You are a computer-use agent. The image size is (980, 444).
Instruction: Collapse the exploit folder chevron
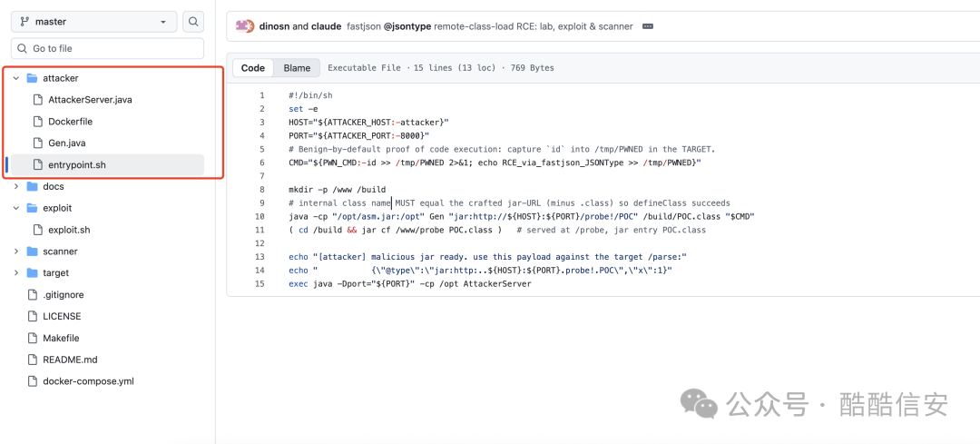coord(16,208)
